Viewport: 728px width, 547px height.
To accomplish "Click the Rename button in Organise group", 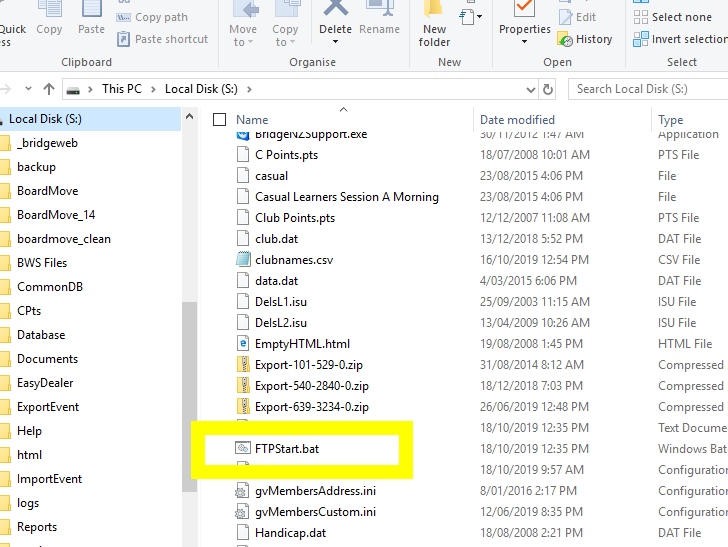I will click(379, 21).
